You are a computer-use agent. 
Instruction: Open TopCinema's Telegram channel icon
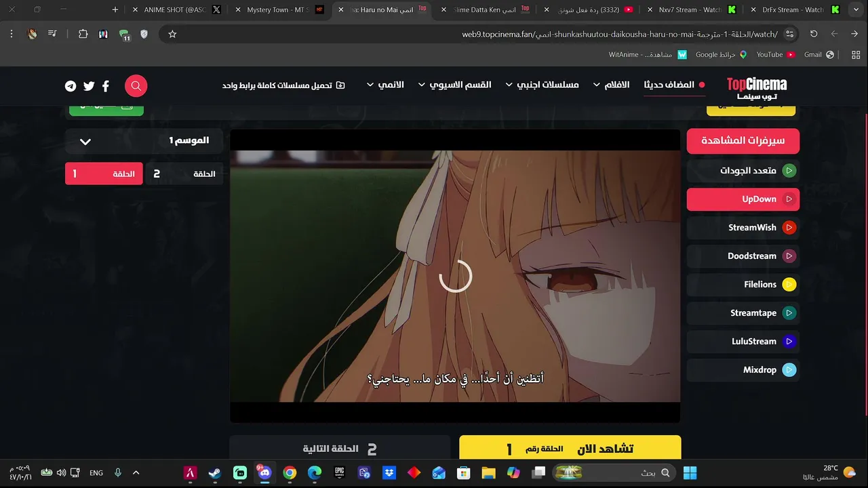pyautogui.click(x=71, y=86)
